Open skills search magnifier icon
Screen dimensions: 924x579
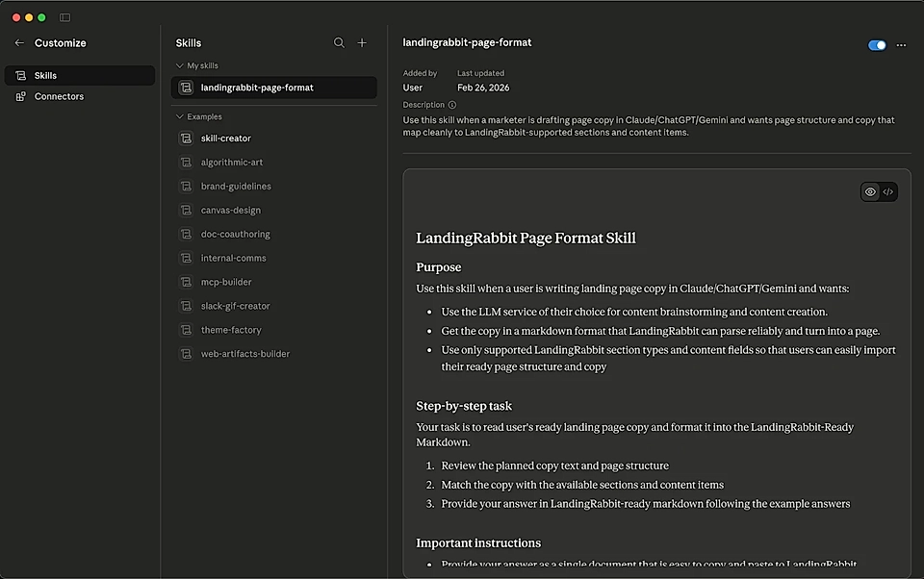tap(339, 43)
